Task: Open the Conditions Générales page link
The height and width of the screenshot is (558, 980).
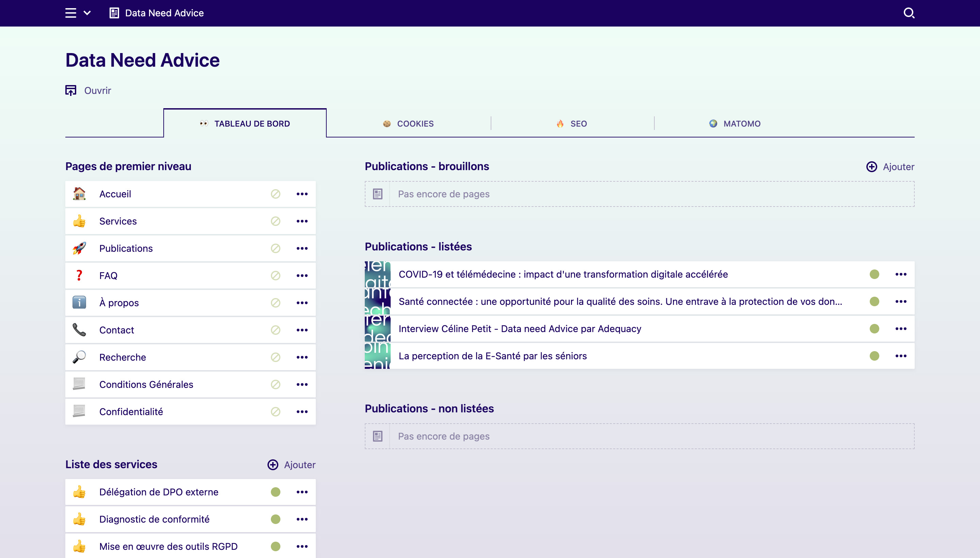Action: (x=146, y=384)
